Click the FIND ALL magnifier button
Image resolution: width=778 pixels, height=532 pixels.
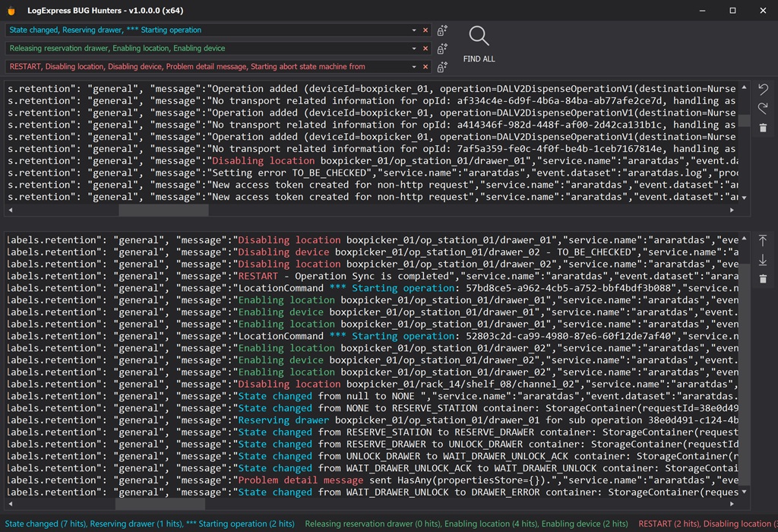(479, 44)
